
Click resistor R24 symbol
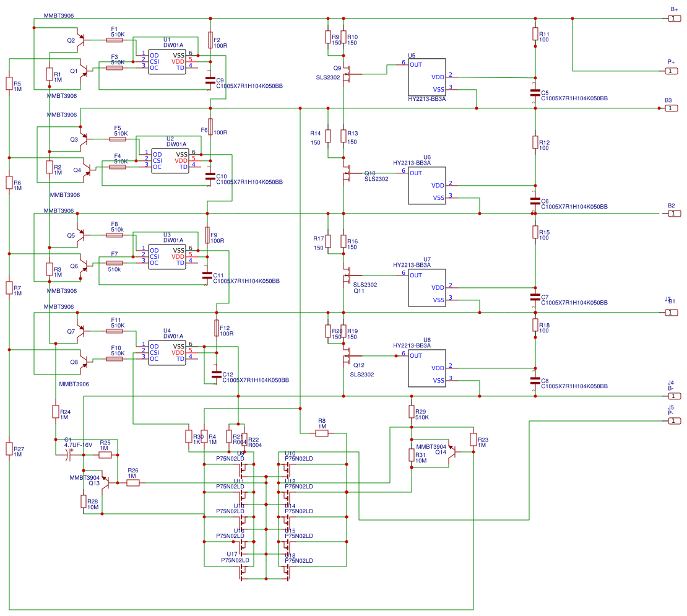coord(56,412)
